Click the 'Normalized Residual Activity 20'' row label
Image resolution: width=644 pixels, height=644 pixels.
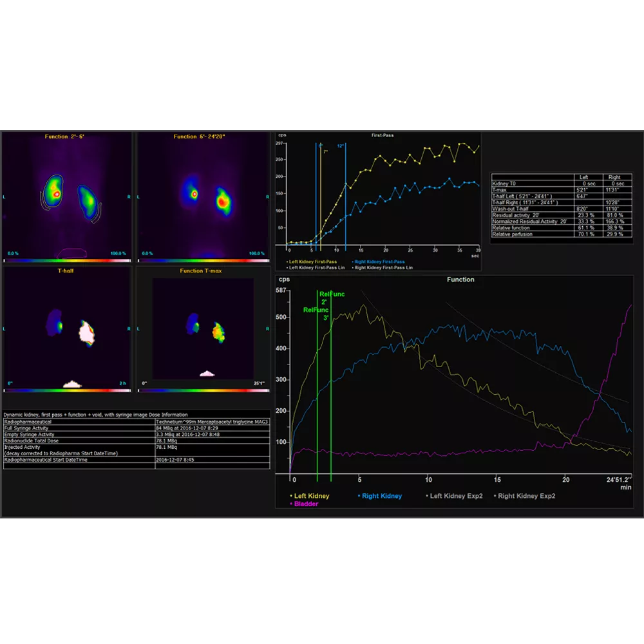pyautogui.click(x=529, y=222)
